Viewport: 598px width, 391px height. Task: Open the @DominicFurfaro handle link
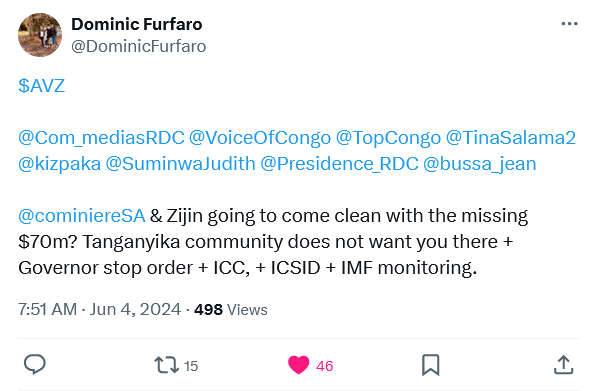click(139, 47)
